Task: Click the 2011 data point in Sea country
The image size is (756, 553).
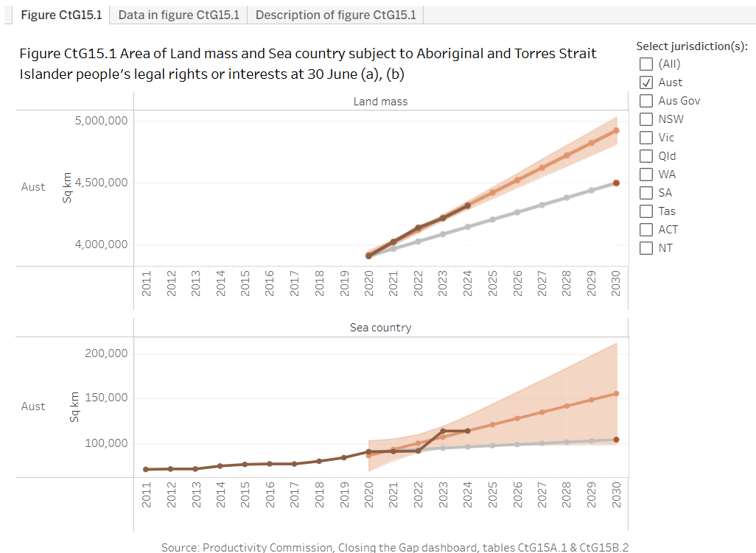Action: point(146,469)
